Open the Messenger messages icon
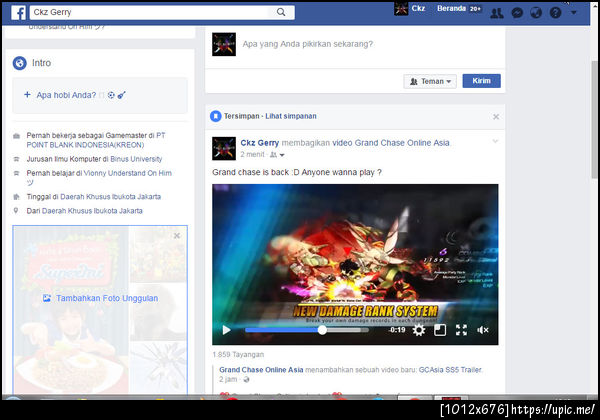Viewport: 600px width, 420px height. pos(517,13)
